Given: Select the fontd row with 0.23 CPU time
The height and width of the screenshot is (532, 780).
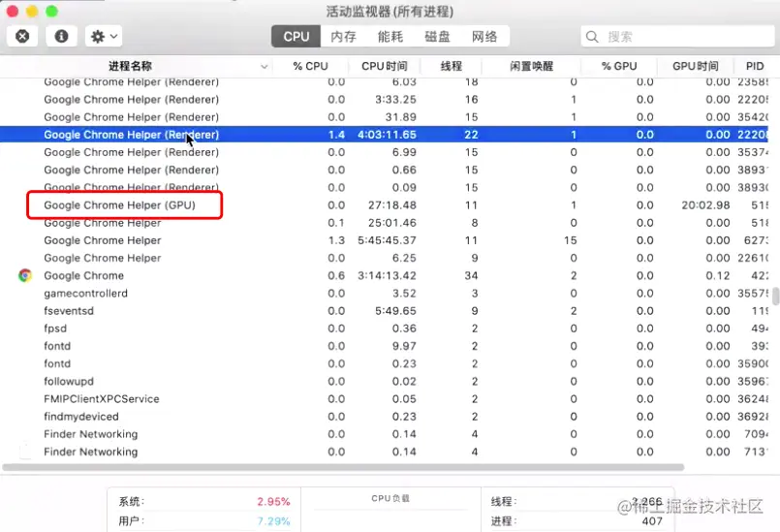Looking at the screenshot, I should click(x=384, y=363).
